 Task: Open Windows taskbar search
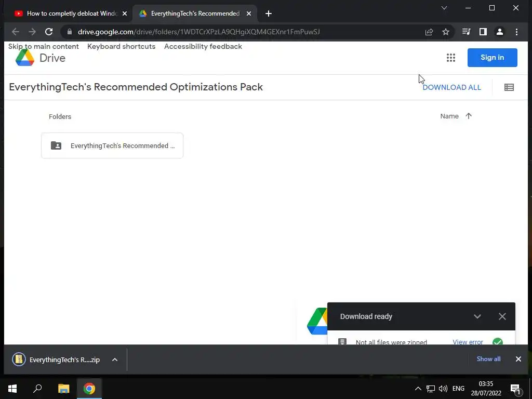37,389
